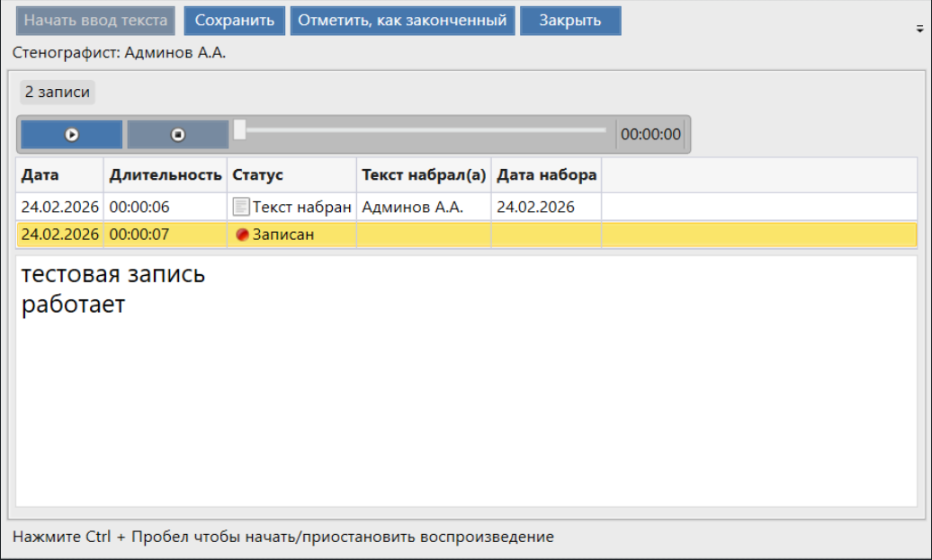Click the document icon beside 'Текст набран'
Image resolution: width=932 pixels, height=560 pixels.
point(240,207)
